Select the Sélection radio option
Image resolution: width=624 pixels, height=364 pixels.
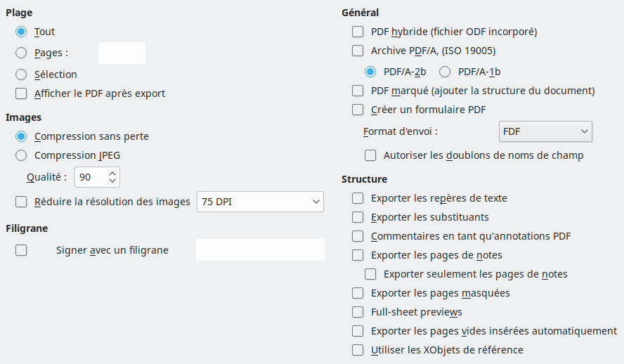21,74
